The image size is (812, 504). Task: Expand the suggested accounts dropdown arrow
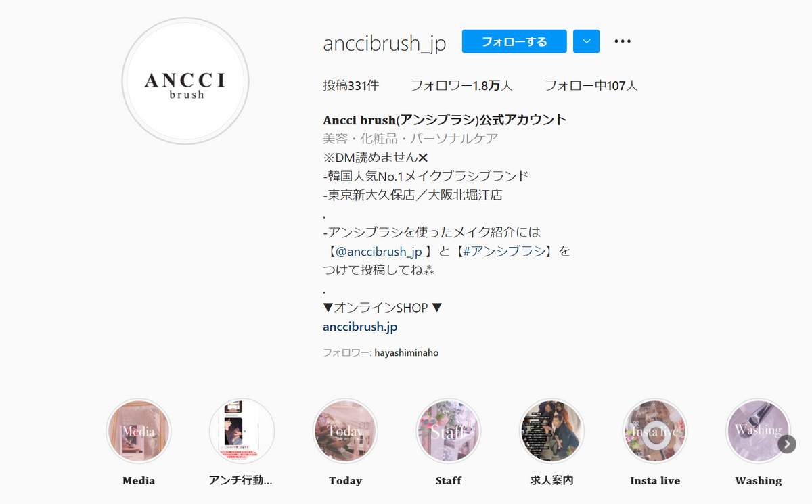pos(587,41)
